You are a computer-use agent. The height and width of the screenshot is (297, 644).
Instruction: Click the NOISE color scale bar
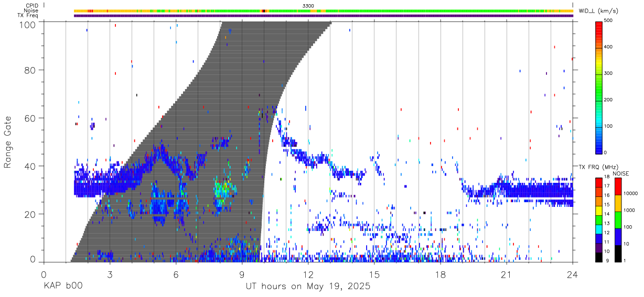click(x=618, y=219)
